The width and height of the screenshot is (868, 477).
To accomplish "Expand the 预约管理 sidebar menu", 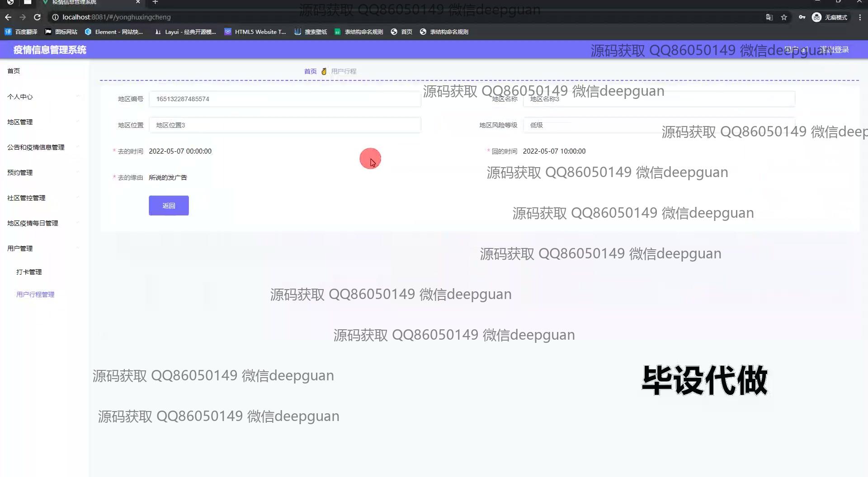I will 44,173.
